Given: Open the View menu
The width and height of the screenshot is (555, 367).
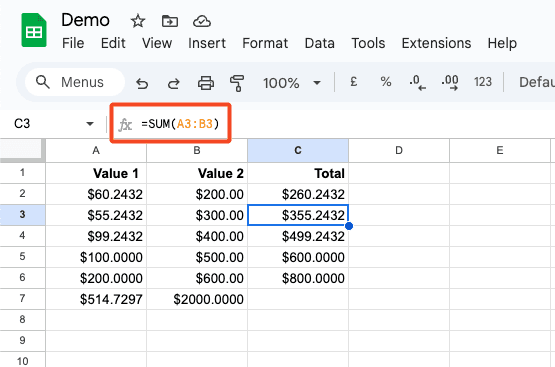Looking at the screenshot, I should [157, 43].
